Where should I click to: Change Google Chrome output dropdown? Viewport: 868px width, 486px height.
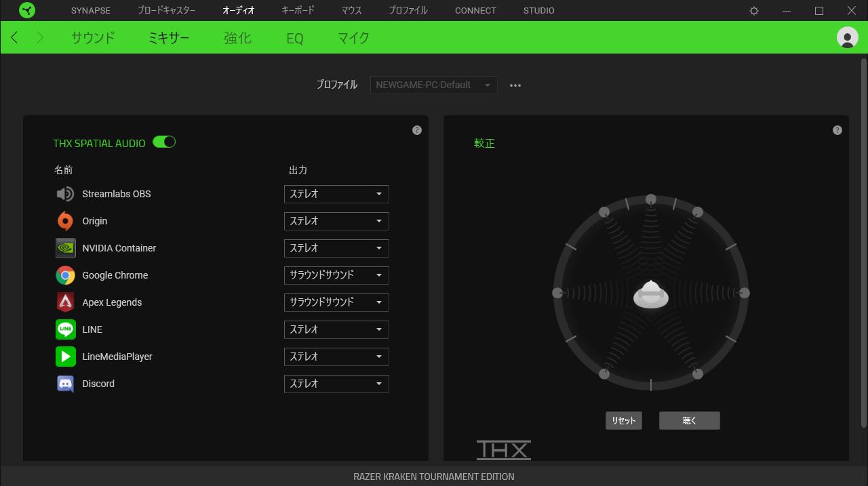click(336, 275)
